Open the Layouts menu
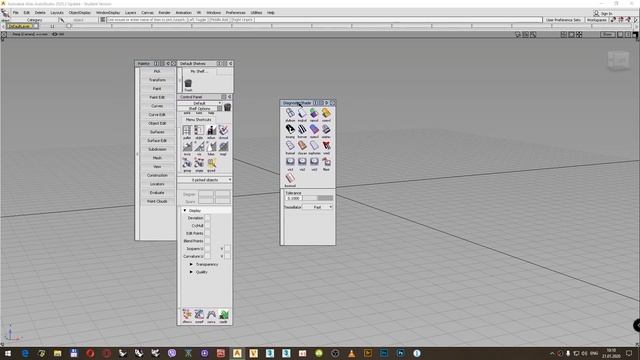 [x=57, y=13]
